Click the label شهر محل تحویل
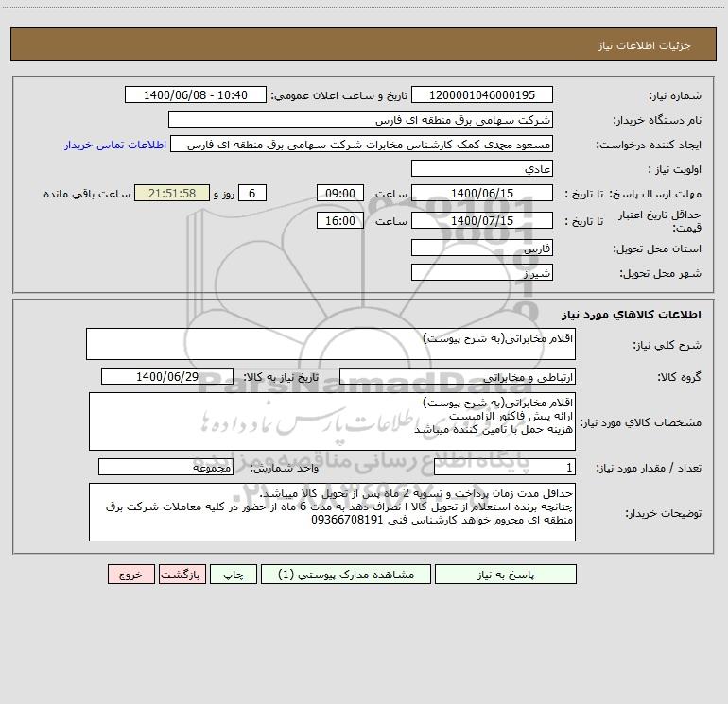Viewport: 728px width, 704px height. point(660,273)
